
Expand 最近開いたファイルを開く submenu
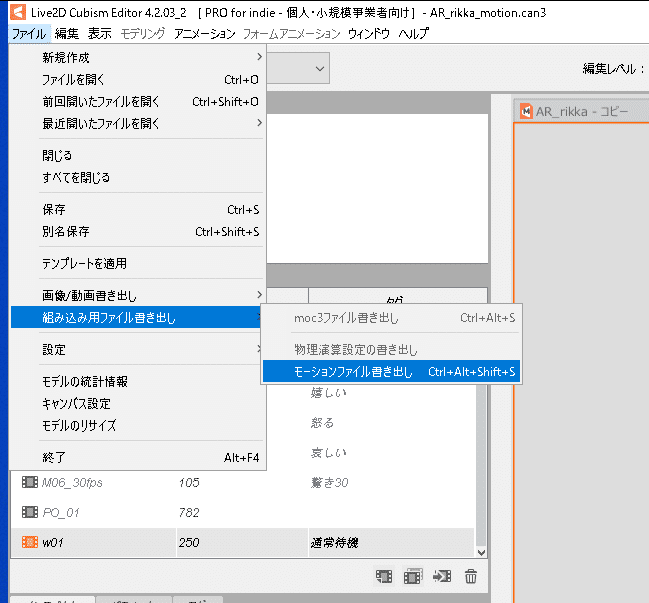(x=138, y=123)
